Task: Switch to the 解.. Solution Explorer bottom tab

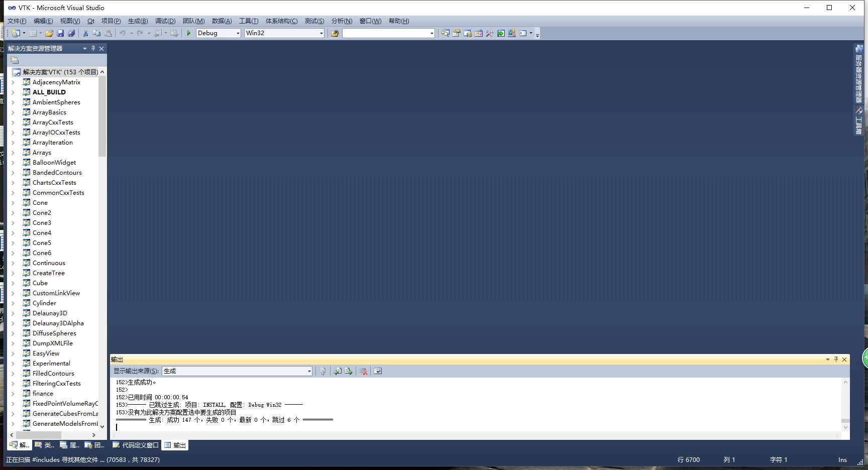Action: pyautogui.click(x=19, y=445)
